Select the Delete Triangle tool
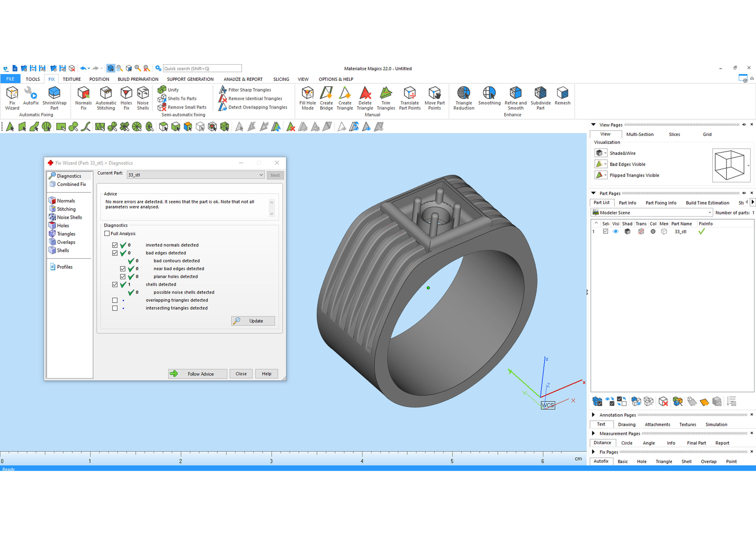The width and height of the screenshot is (756, 534). 365,98
